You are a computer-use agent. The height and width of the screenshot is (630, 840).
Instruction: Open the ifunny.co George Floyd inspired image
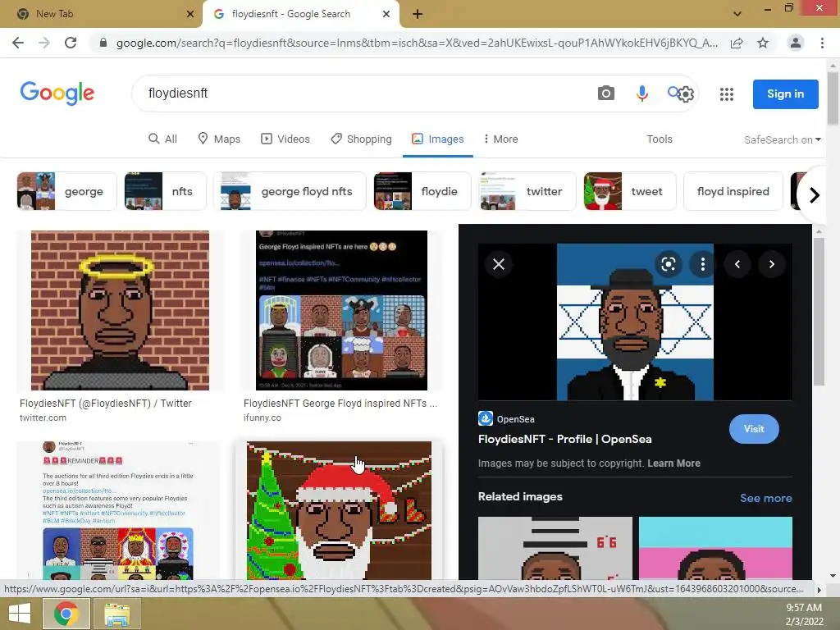[x=341, y=310]
